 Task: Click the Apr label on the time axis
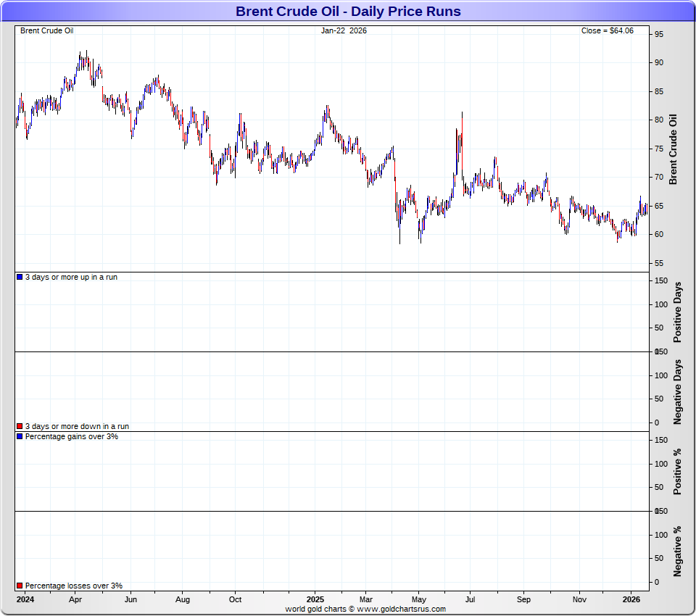pyautogui.click(x=75, y=600)
